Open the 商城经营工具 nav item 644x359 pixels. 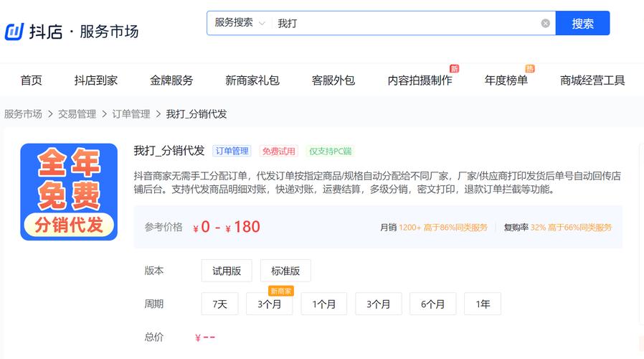click(592, 80)
